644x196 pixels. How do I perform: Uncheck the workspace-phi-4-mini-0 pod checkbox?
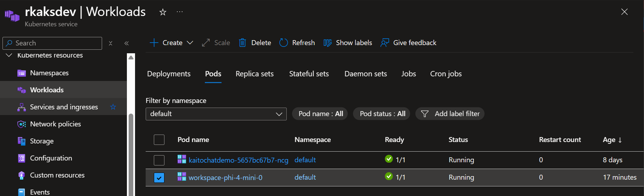tap(159, 178)
